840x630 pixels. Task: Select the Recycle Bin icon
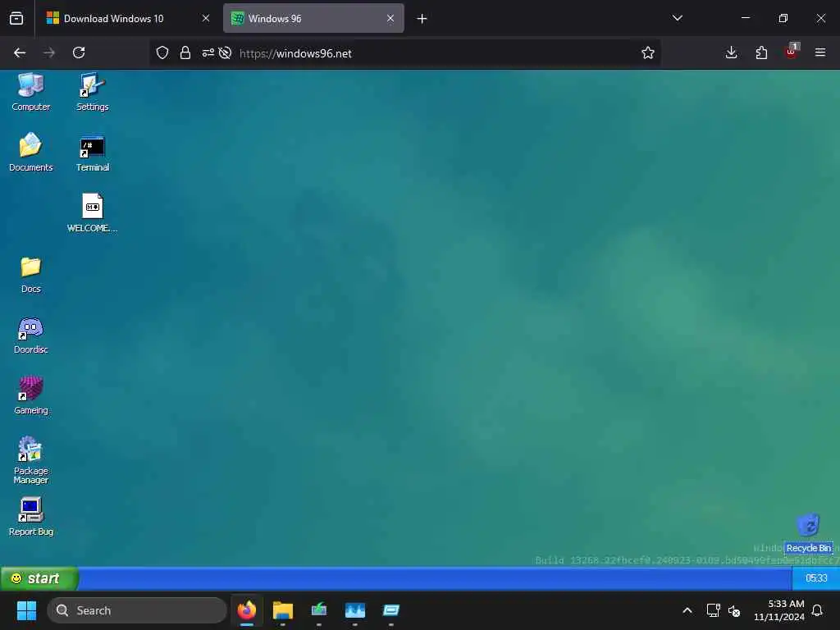[x=808, y=533]
